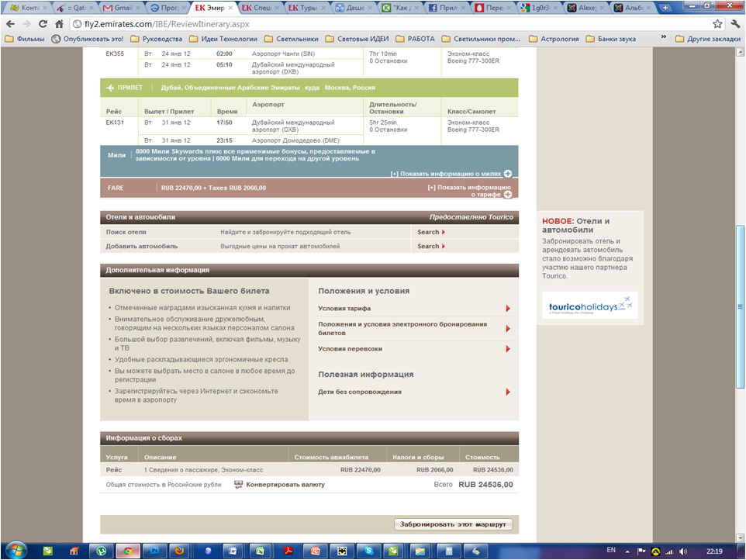The height and width of the screenshot is (560, 746).
Task: Expand fare info with plus icon
Action: coord(508,194)
